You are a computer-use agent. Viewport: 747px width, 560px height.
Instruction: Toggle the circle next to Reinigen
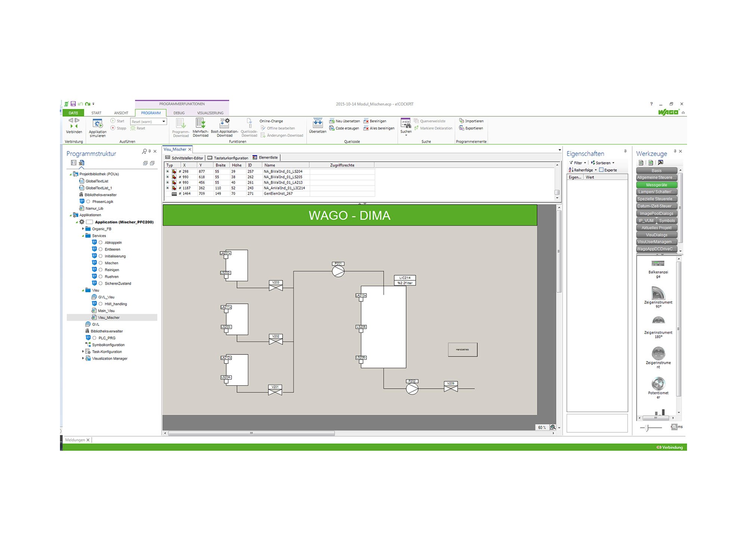100,270
